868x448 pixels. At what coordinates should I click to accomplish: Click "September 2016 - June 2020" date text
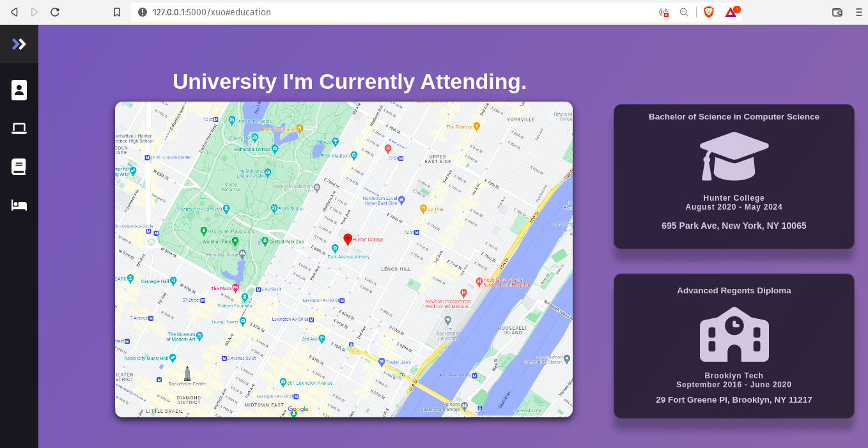734,385
